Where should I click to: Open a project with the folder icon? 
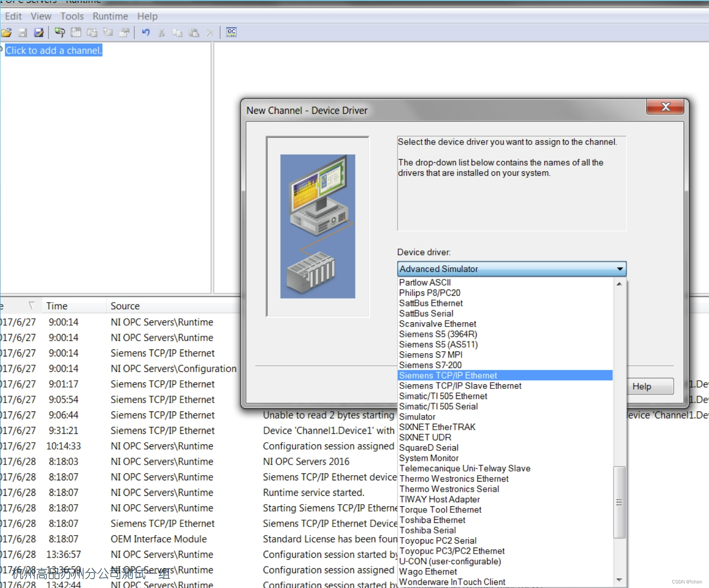click(x=6, y=33)
